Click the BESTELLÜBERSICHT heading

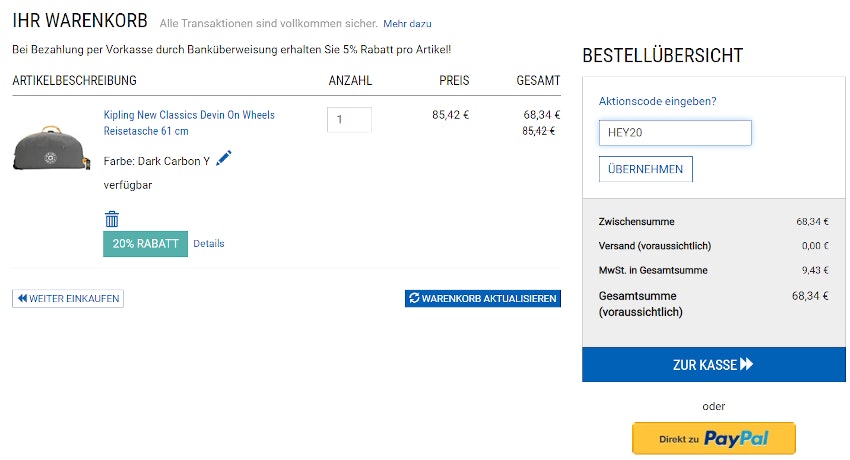(662, 56)
